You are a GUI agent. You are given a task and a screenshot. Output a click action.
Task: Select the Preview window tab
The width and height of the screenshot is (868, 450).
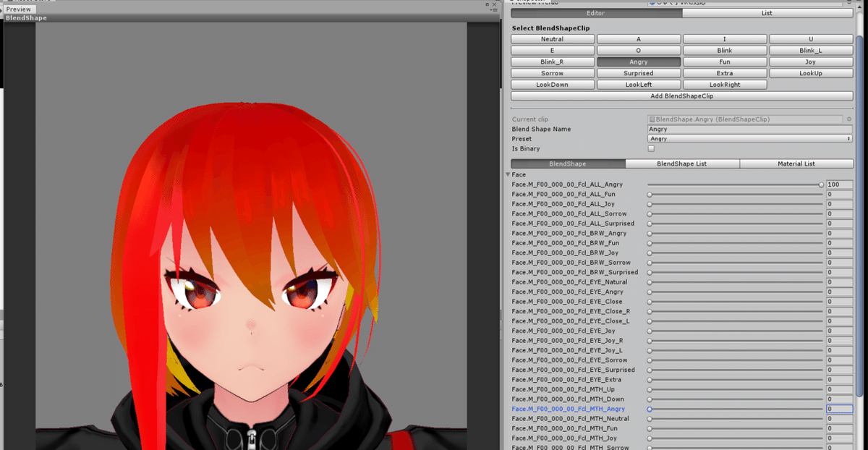tap(18, 9)
